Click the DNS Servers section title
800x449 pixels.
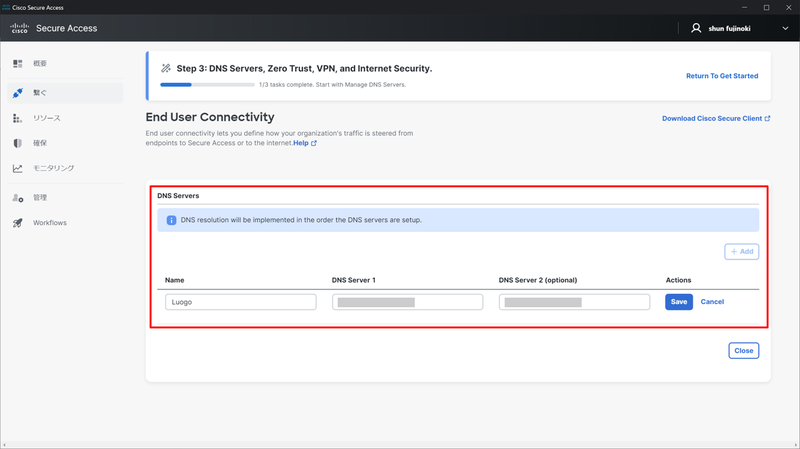[178, 196]
